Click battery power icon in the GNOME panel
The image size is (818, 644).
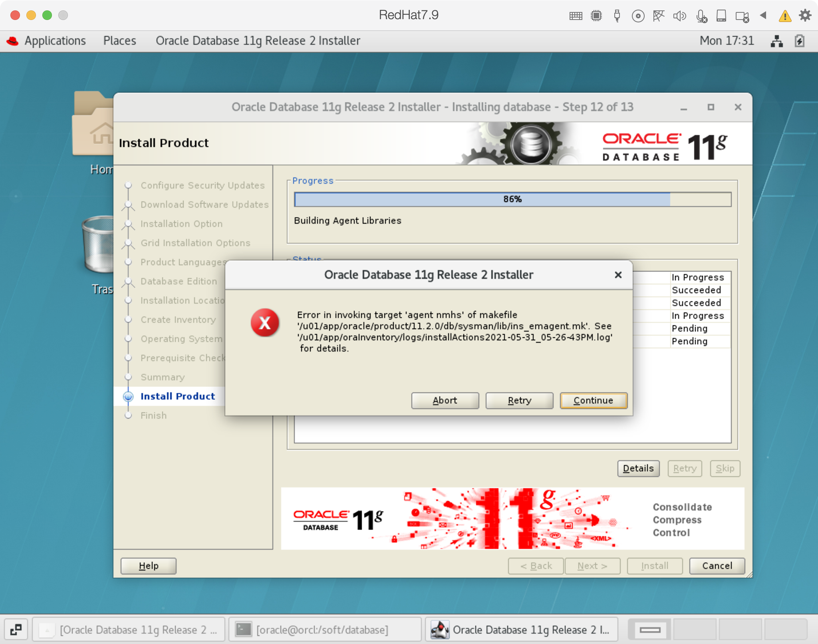800,41
